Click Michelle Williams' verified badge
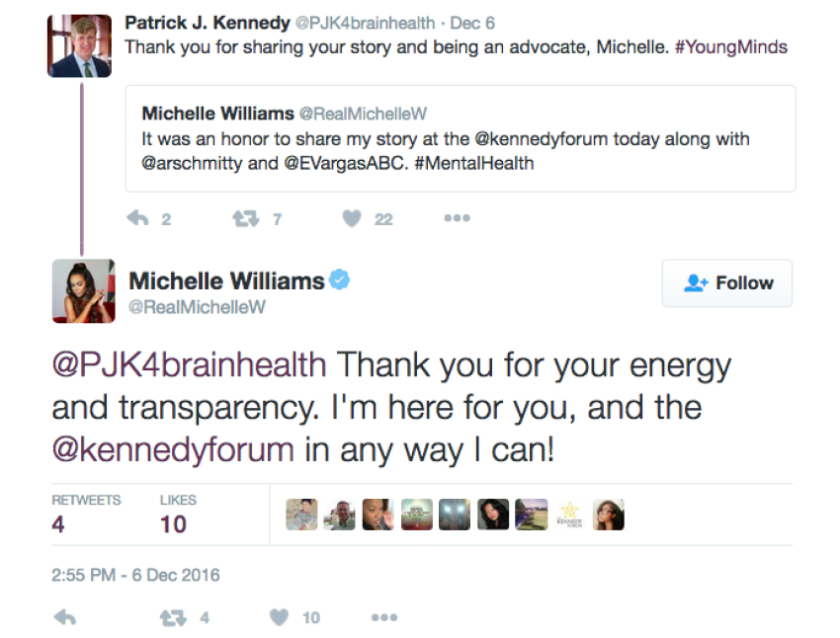This screenshot has width=840, height=638. tap(340, 280)
